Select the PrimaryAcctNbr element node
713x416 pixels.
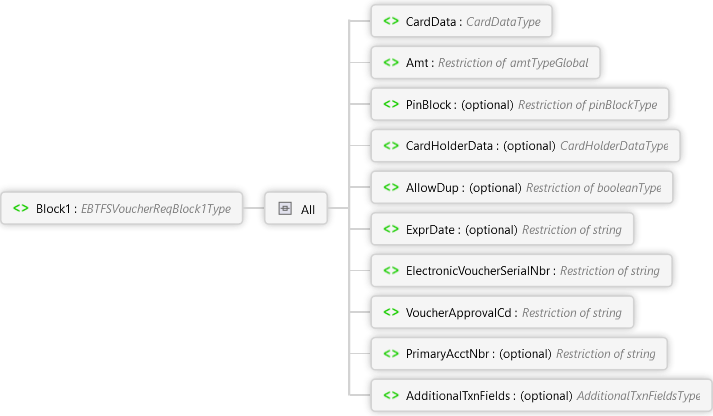tap(517, 353)
